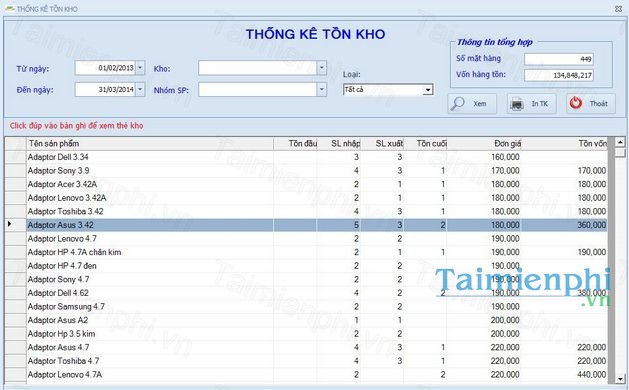
Task: Sort by Đơn giá column header
Action: point(484,143)
